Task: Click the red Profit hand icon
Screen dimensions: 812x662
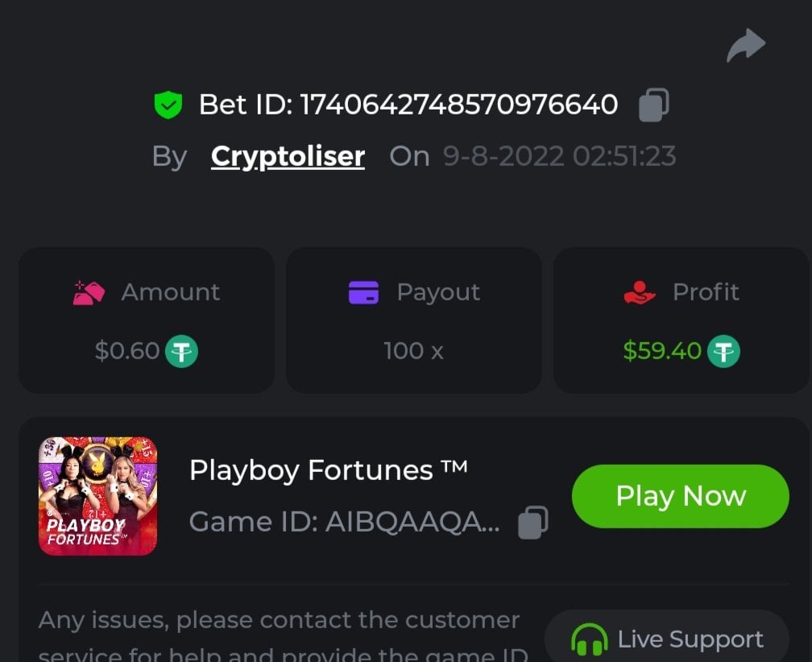Action: click(x=640, y=292)
